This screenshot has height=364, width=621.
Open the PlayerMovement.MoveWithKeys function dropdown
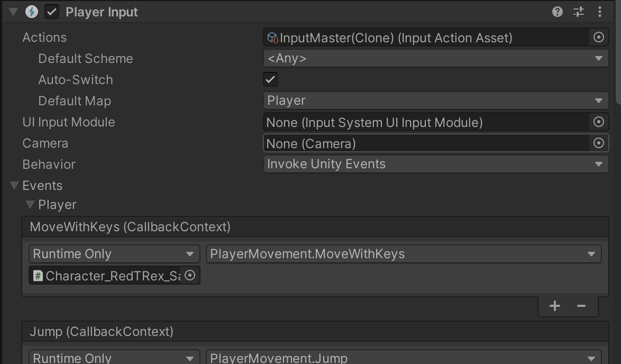[x=403, y=254]
